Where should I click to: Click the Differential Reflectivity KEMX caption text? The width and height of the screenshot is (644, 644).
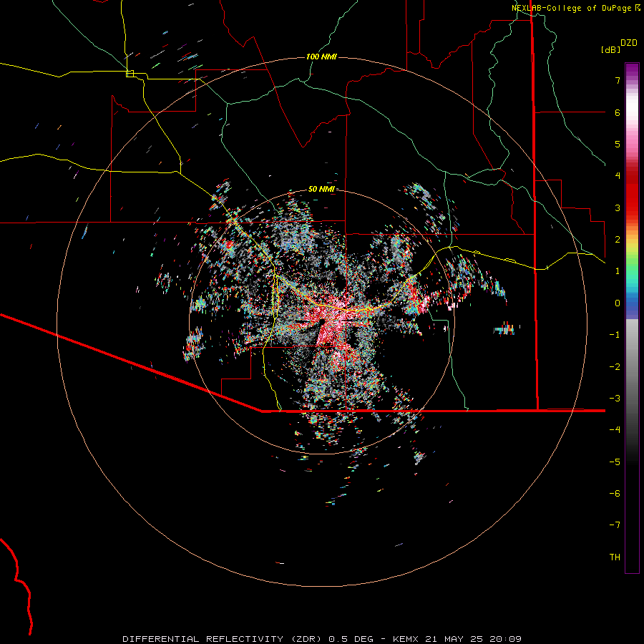click(x=322, y=639)
